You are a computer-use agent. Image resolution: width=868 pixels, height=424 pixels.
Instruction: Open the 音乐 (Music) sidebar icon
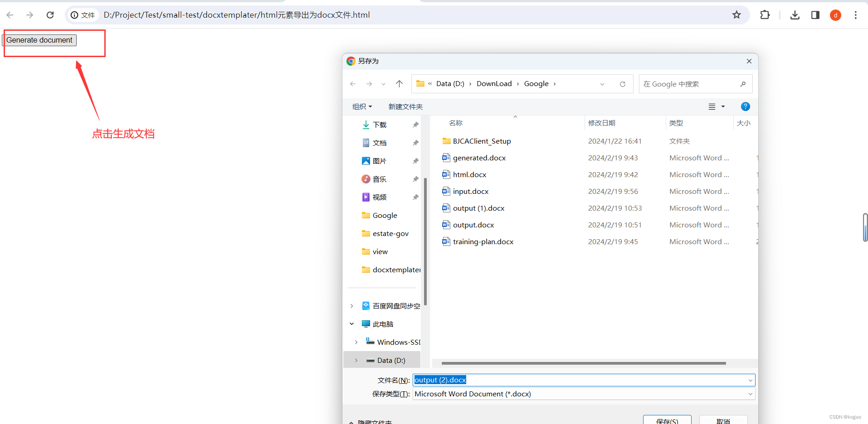pyautogui.click(x=379, y=178)
